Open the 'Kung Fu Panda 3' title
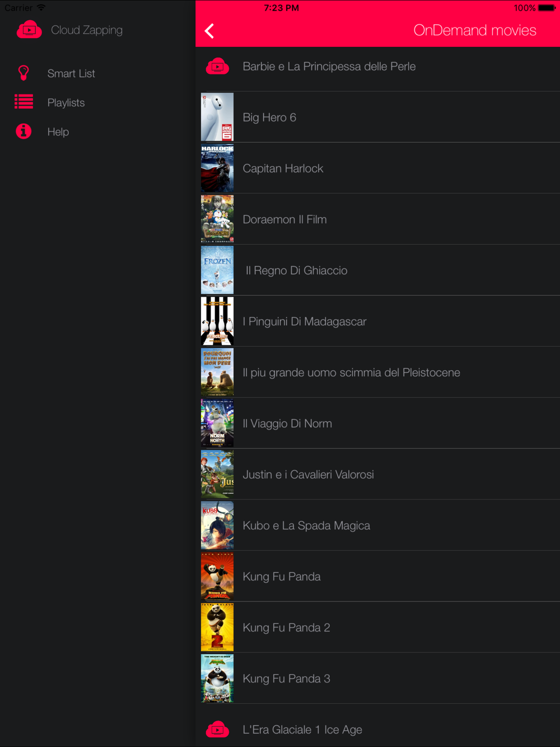The height and width of the screenshot is (747, 560). pos(286,679)
